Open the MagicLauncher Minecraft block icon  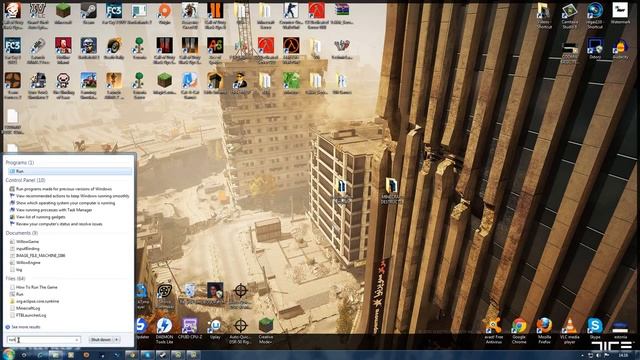(164, 83)
